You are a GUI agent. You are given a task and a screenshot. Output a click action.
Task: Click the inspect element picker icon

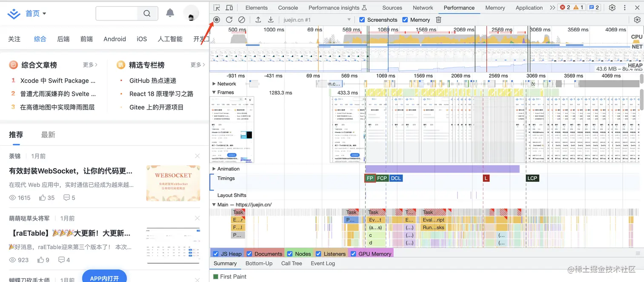point(217,8)
